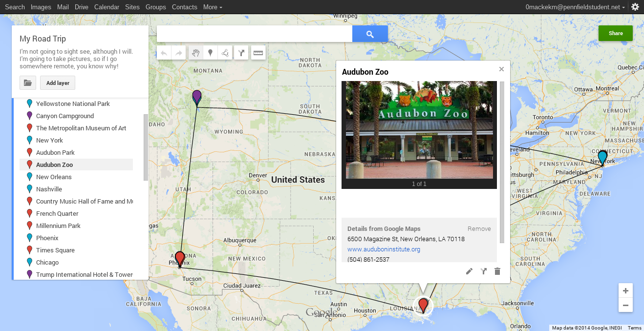Click the layer list scrollbar
The height and width of the screenshot is (331, 644).
146,147
